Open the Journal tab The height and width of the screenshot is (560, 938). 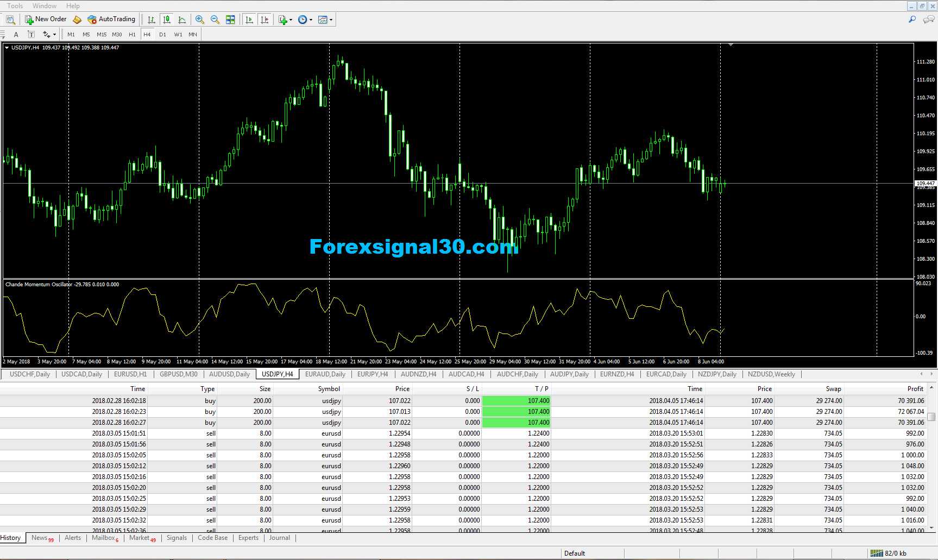click(279, 538)
